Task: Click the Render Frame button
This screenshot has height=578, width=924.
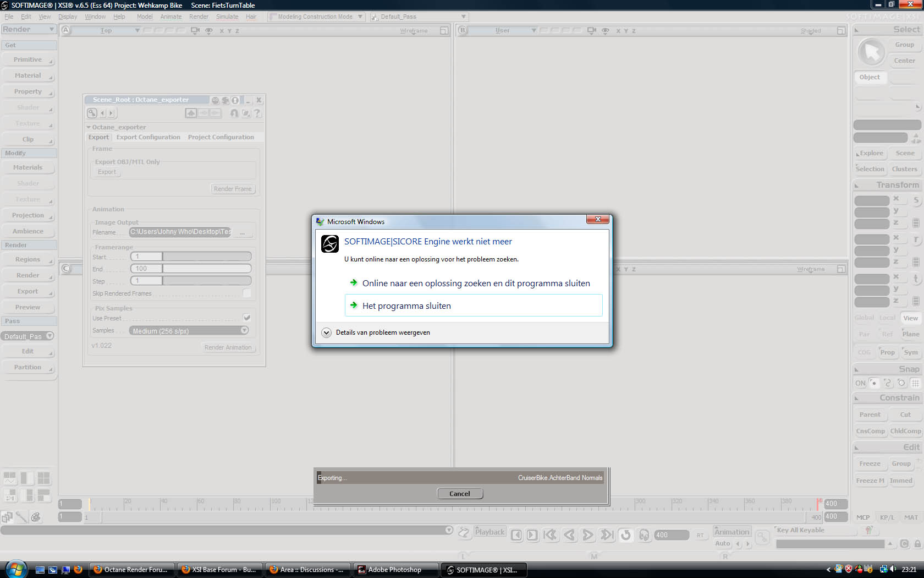Action: point(233,189)
